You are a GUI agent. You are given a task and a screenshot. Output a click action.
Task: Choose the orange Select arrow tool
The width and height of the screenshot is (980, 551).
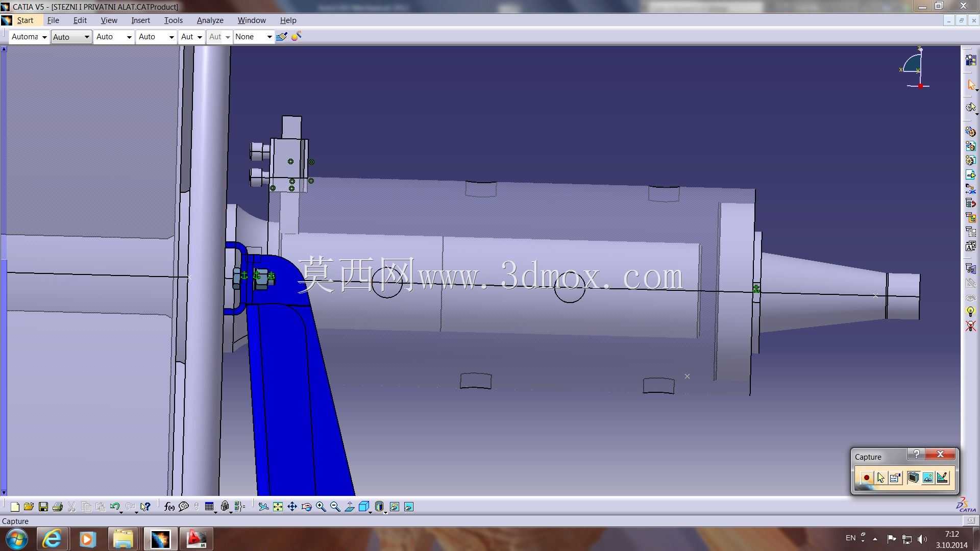(970, 85)
